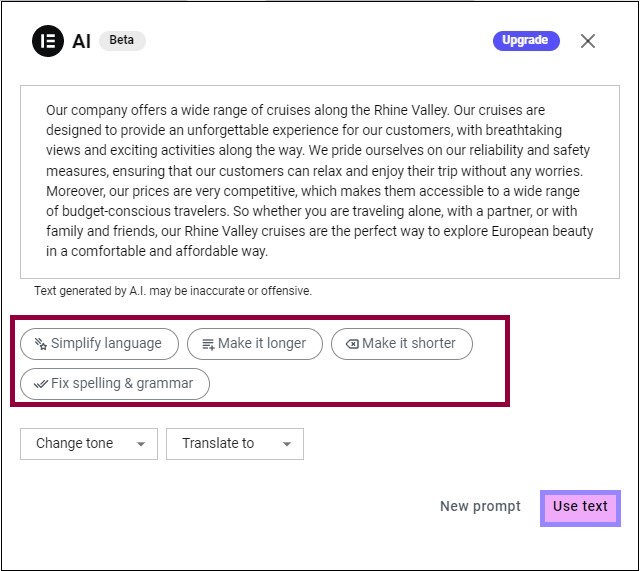Click the double-check icon for spelling fix
Image resolution: width=640 pixels, height=571 pixels.
41,384
